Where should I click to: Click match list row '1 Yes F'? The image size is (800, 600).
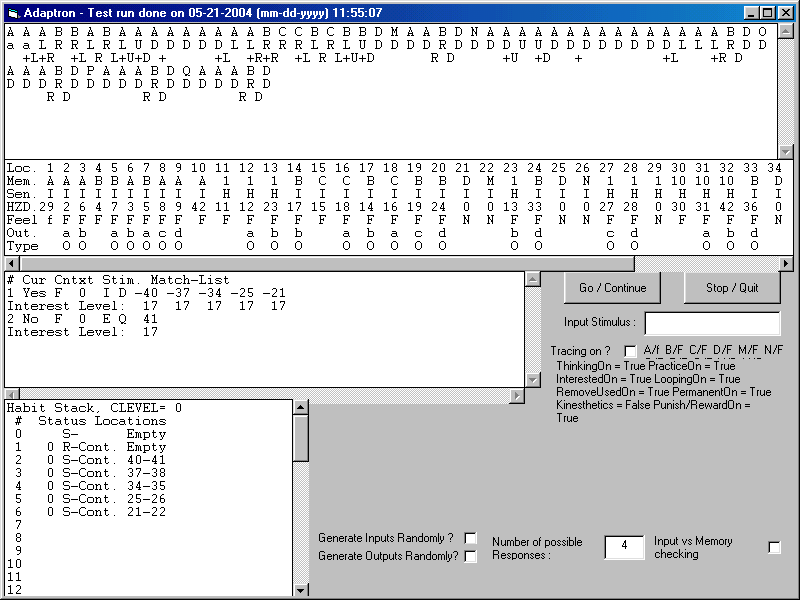146,293
